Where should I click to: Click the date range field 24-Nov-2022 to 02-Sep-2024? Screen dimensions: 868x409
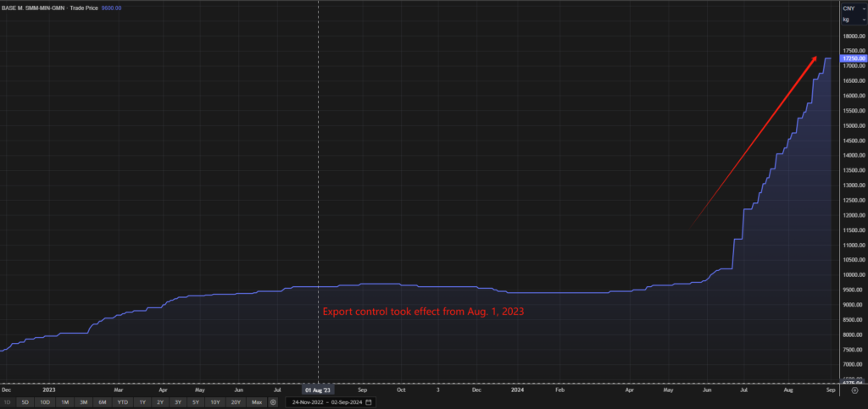point(330,402)
